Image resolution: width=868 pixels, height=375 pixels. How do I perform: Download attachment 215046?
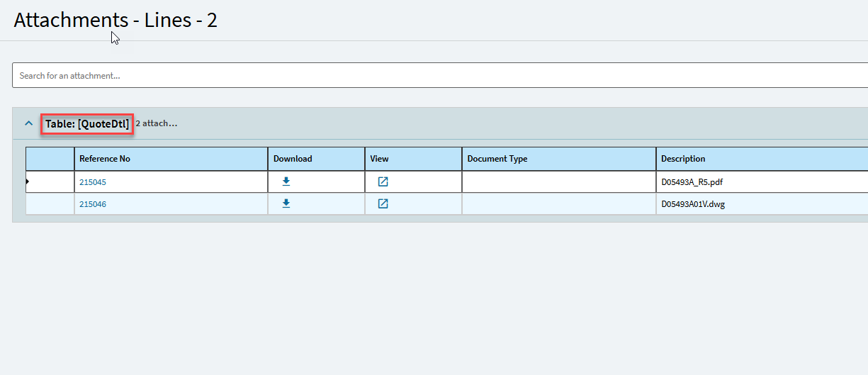[286, 203]
